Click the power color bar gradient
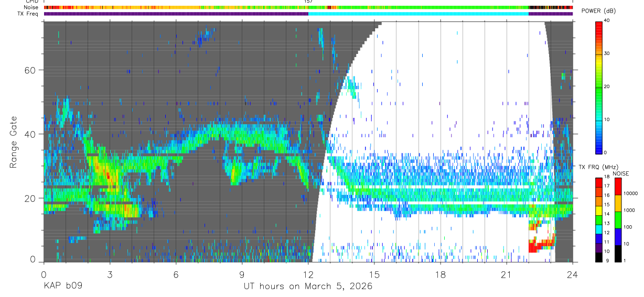The image size is (644, 297). [x=599, y=87]
